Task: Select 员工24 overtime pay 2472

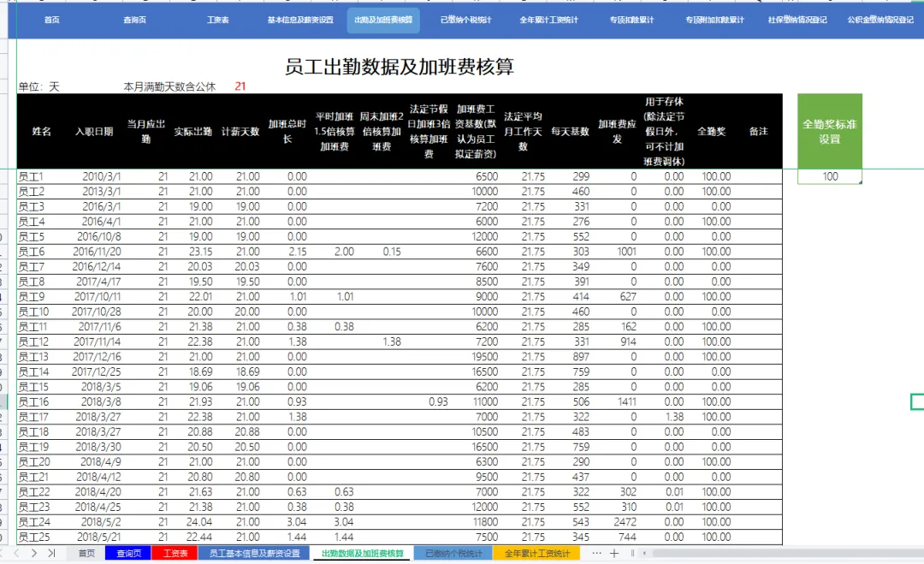Action: coord(617,522)
